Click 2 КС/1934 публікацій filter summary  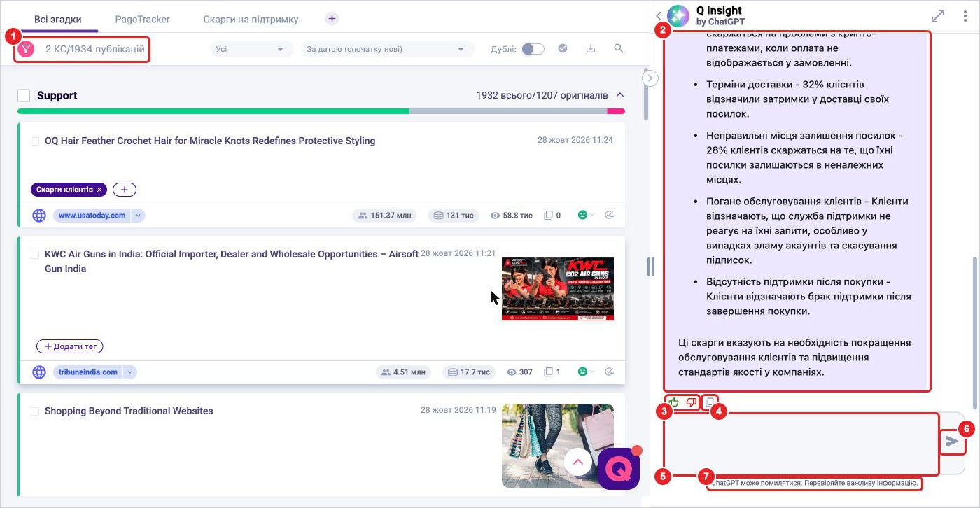tap(95, 49)
